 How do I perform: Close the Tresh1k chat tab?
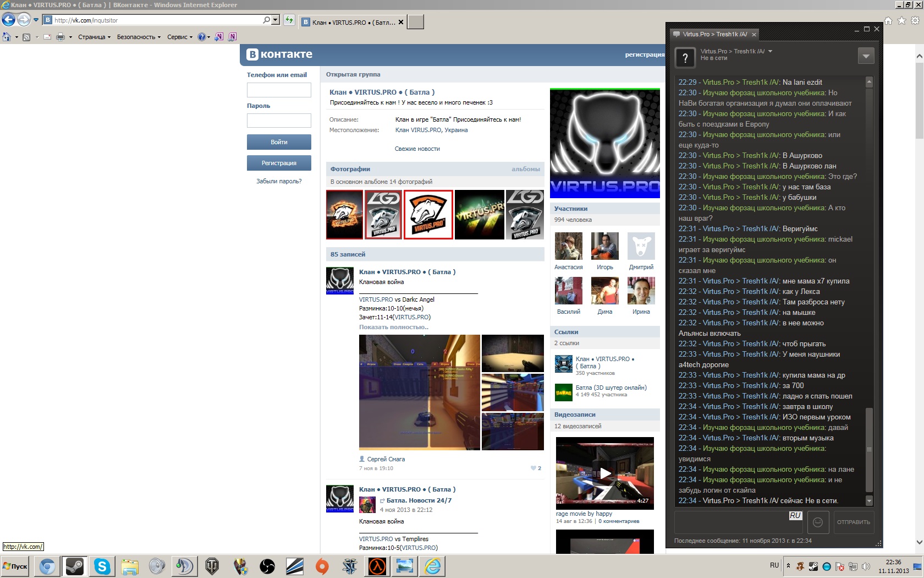(x=754, y=34)
